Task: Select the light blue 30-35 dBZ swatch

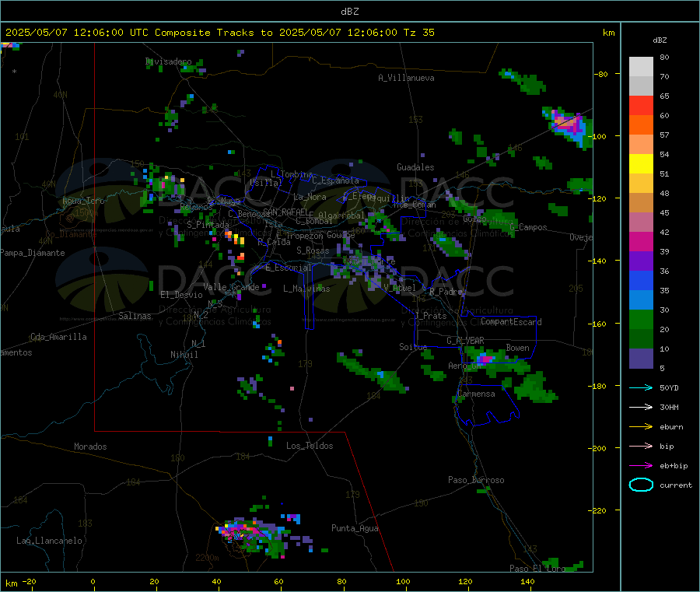Action: pos(641,300)
